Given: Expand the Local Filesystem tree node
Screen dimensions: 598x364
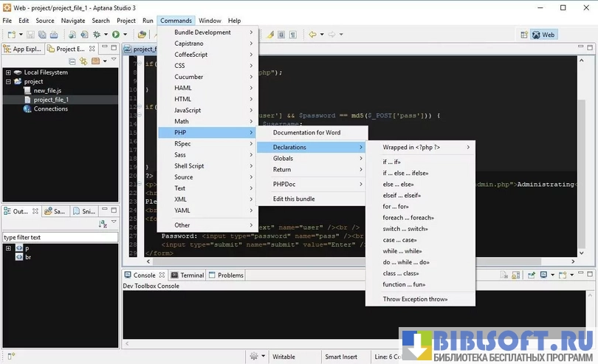Looking at the screenshot, I should [x=8, y=72].
